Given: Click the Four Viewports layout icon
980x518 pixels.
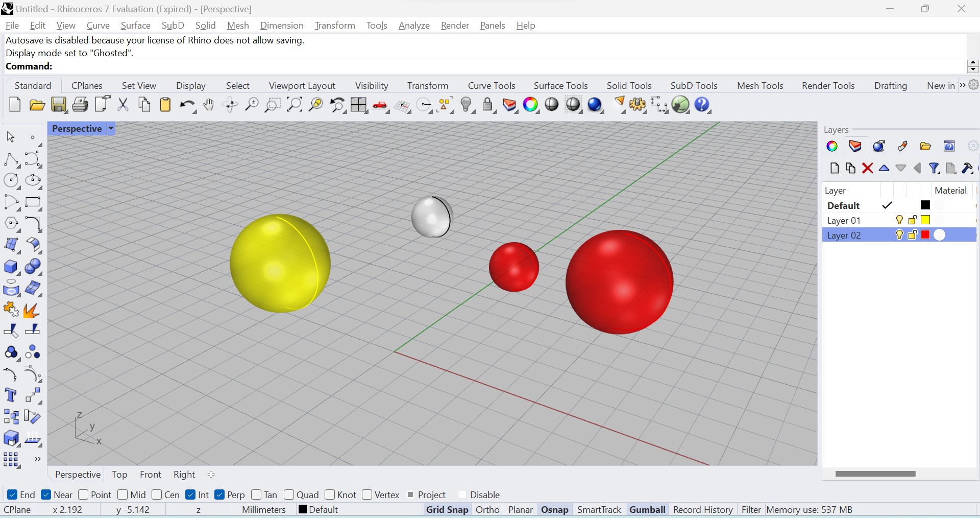Looking at the screenshot, I should click(359, 105).
